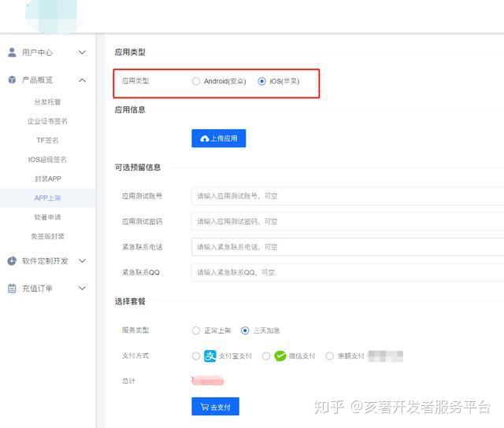Expand the 软件定制开发 chevron

tap(82, 260)
